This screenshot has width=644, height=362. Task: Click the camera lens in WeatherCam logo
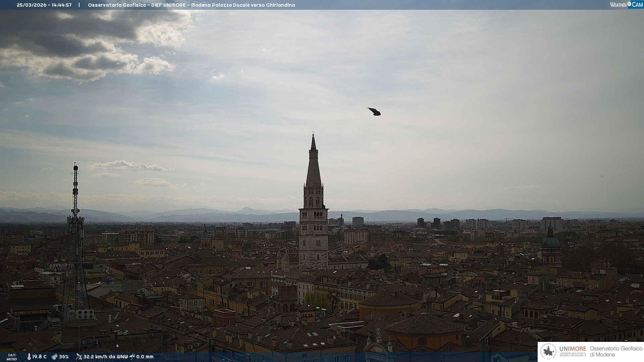[629, 4]
